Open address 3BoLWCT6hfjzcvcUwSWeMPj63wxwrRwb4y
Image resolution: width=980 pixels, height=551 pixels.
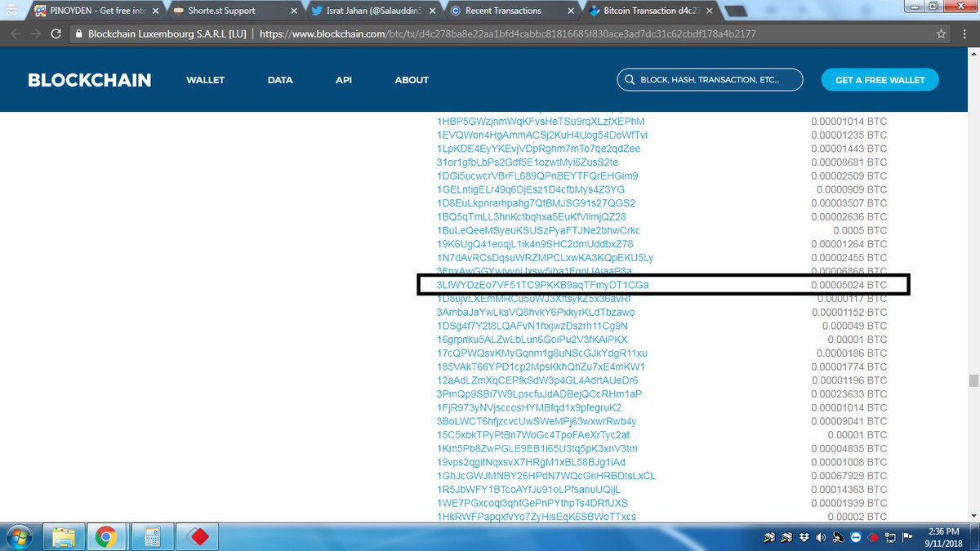click(x=537, y=421)
